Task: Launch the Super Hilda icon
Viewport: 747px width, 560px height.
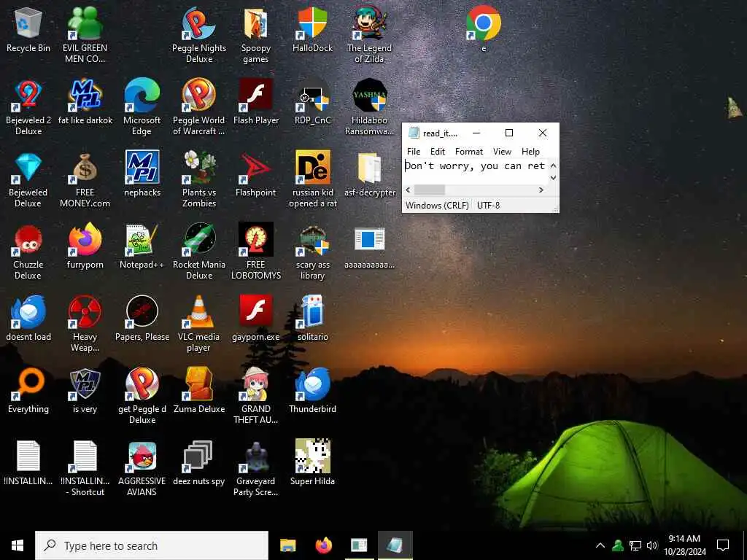Action: (x=312, y=463)
